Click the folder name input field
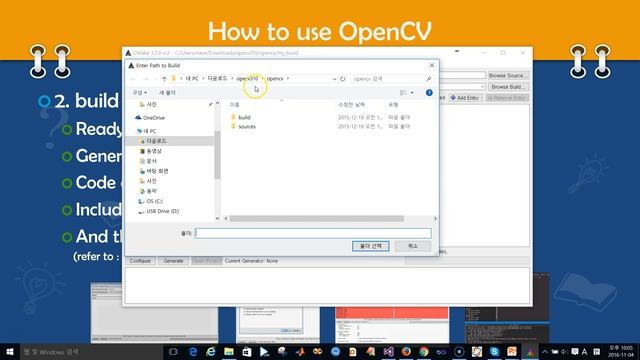 coord(313,233)
